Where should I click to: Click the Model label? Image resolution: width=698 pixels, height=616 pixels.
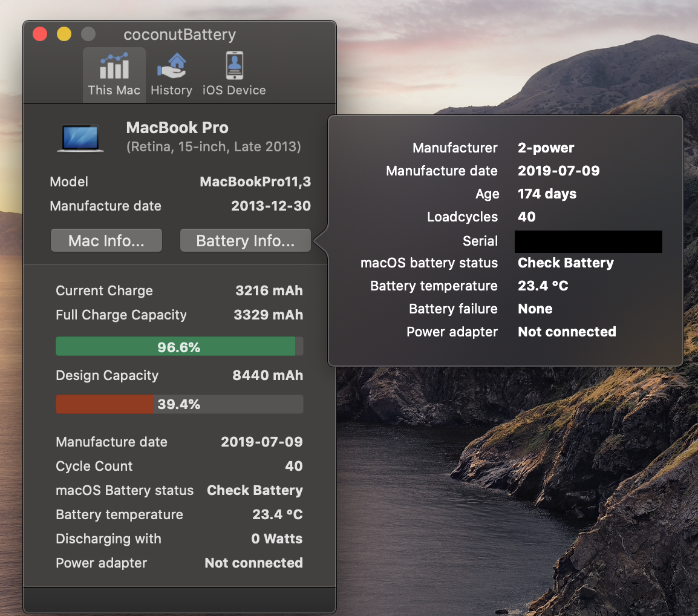(x=69, y=182)
